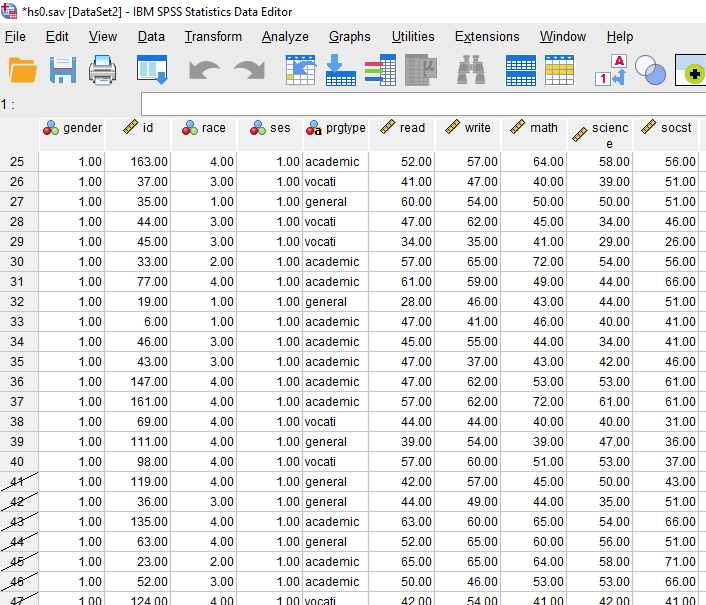
Task: Click the SPSS application icon in title bar
Action: click(x=9, y=11)
